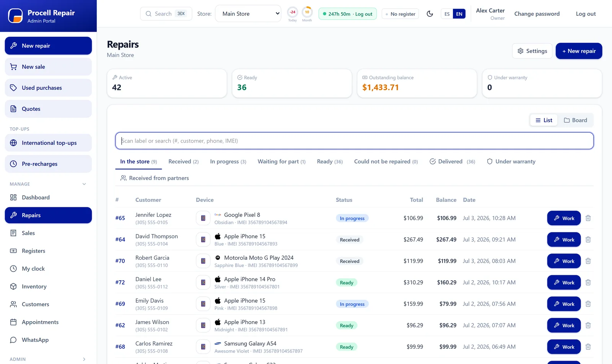The image size is (612, 364).
Task: Open the Main Store dropdown
Action: [248, 14]
